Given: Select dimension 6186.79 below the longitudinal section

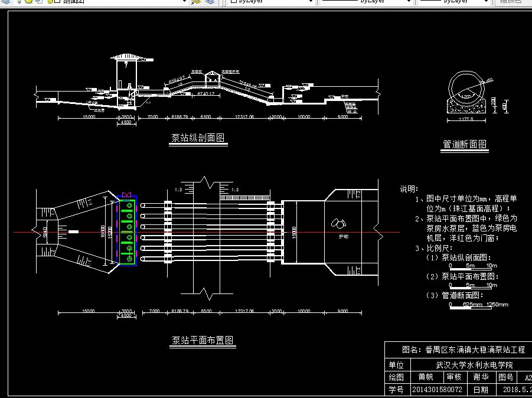Looking at the screenshot, I should (x=179, y=117).
